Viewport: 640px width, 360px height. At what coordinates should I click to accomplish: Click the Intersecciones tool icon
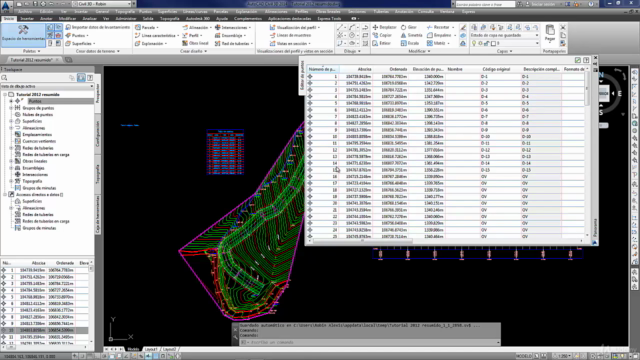point(218,27)
